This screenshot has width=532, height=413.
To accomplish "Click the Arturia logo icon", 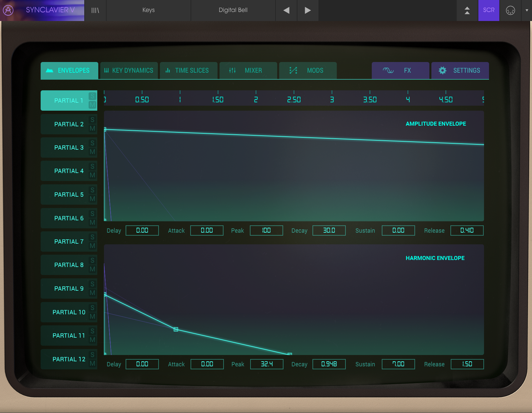I will (8, 10).
